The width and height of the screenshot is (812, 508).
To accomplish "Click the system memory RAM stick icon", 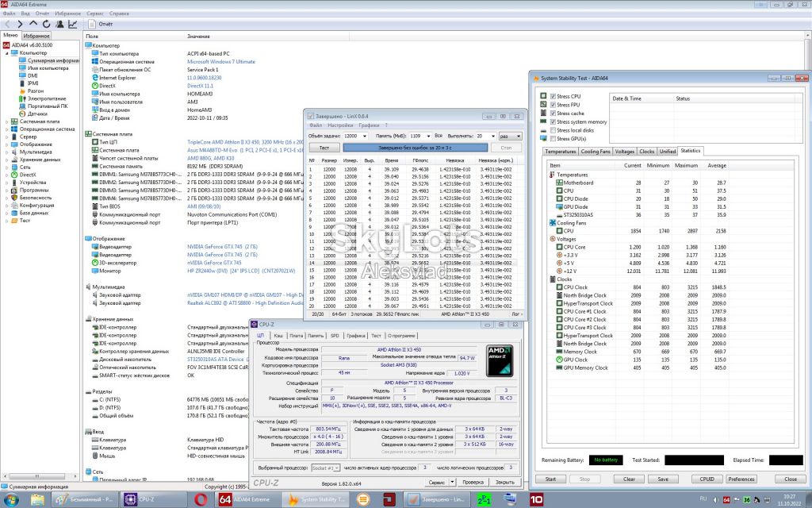I will (543, 121).
